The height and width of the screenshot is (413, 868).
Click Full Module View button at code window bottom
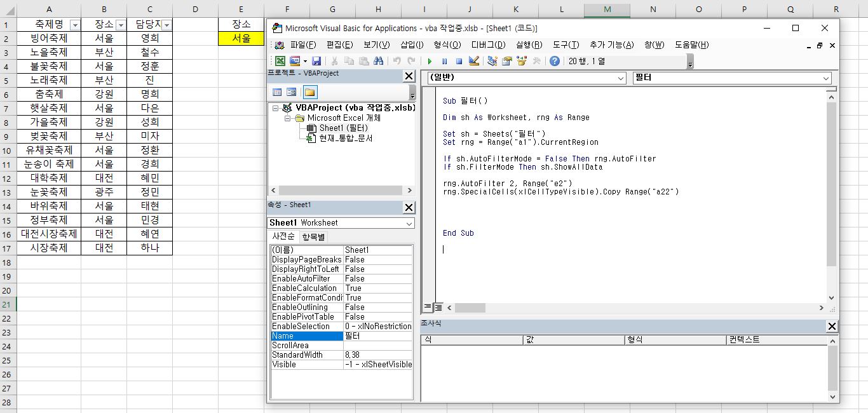[x=438, y=308]
